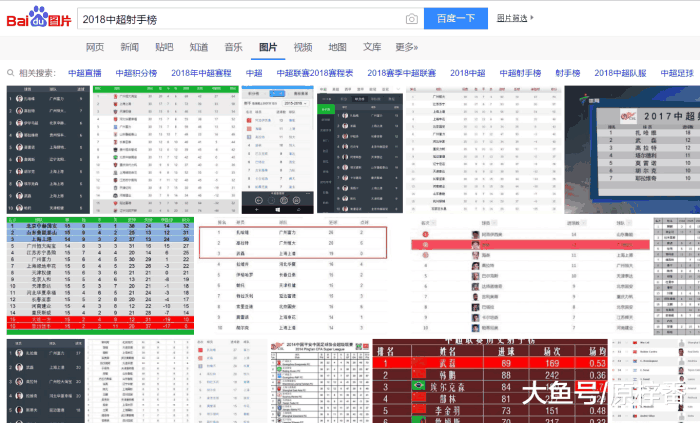Screen dimensions: 700x423
Task: Select the 射手榜 related search link
Action: (x=568, y=73)
